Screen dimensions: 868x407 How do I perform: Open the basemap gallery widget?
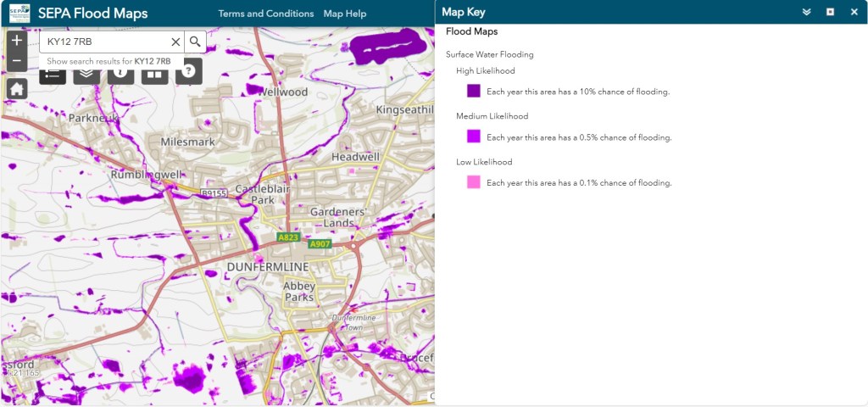tap(154, 76)
